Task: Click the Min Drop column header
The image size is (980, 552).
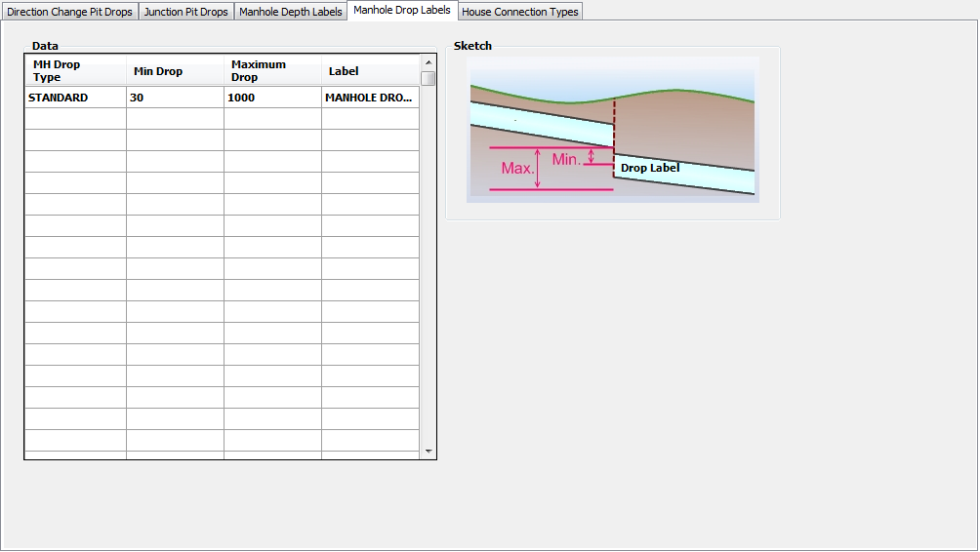Action: tap(175, 71)
